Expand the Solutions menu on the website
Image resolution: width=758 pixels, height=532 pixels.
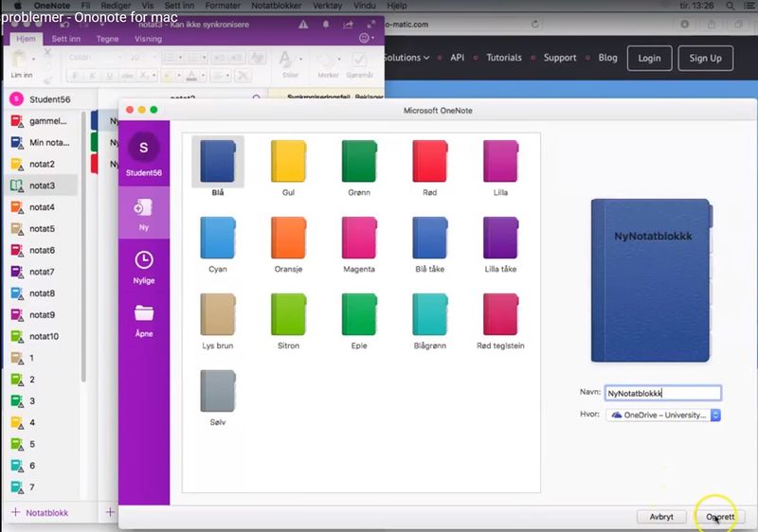pyautogui.click(x=406, y=58)
